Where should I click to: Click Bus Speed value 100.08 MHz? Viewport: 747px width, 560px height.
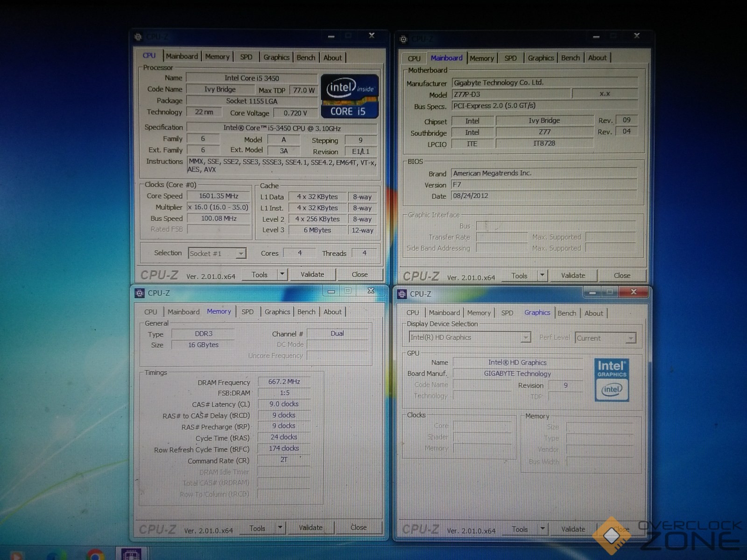218,218
